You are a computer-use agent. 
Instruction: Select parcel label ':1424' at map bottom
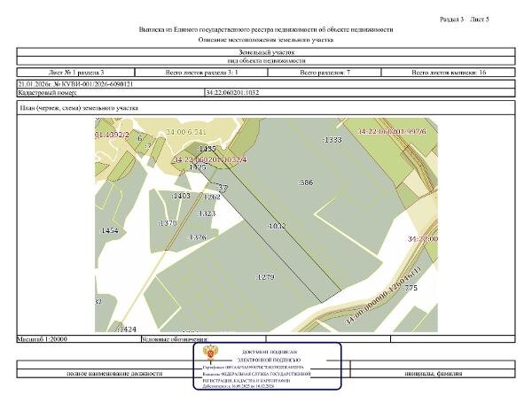(x=127, y=329)
